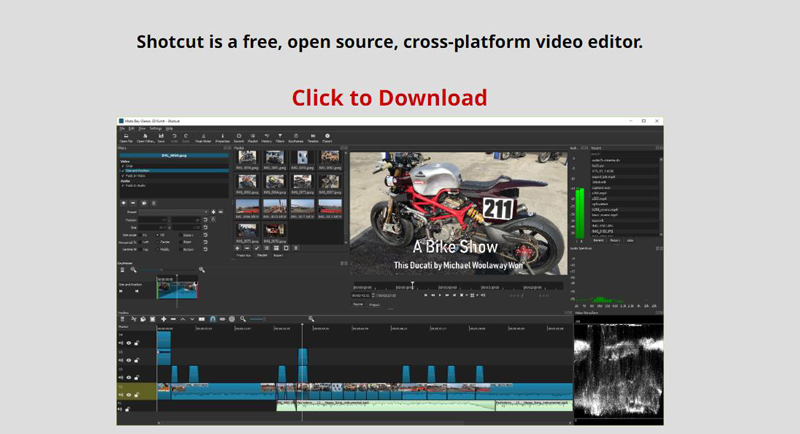
Task: Reset the Position filter parameter
Action: point(205,220)
